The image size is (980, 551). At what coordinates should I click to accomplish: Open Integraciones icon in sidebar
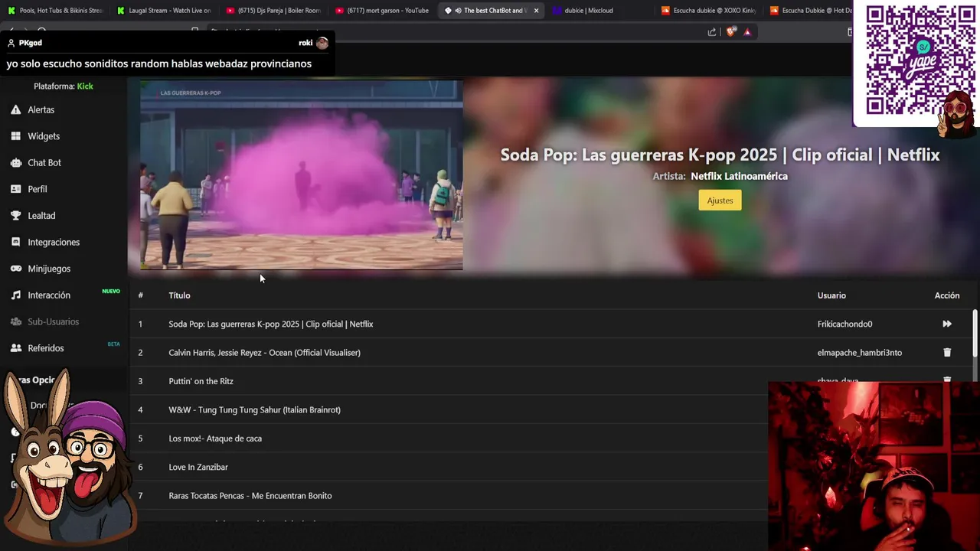click(15, 242)
